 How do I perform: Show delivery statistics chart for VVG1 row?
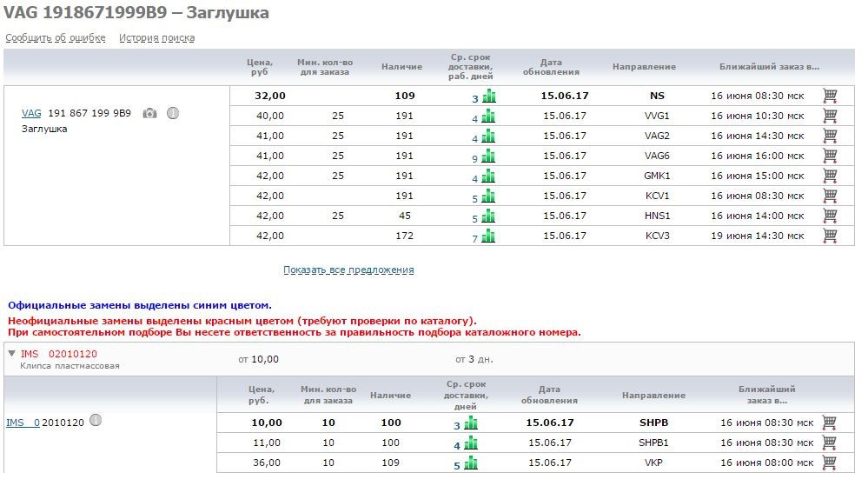tap(489, 117)
